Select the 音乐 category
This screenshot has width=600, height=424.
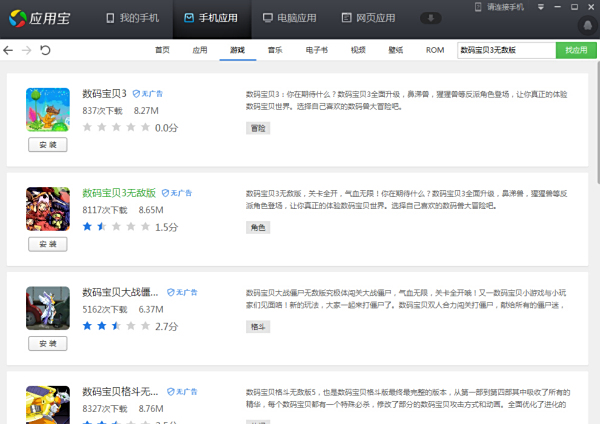point(275,50)
